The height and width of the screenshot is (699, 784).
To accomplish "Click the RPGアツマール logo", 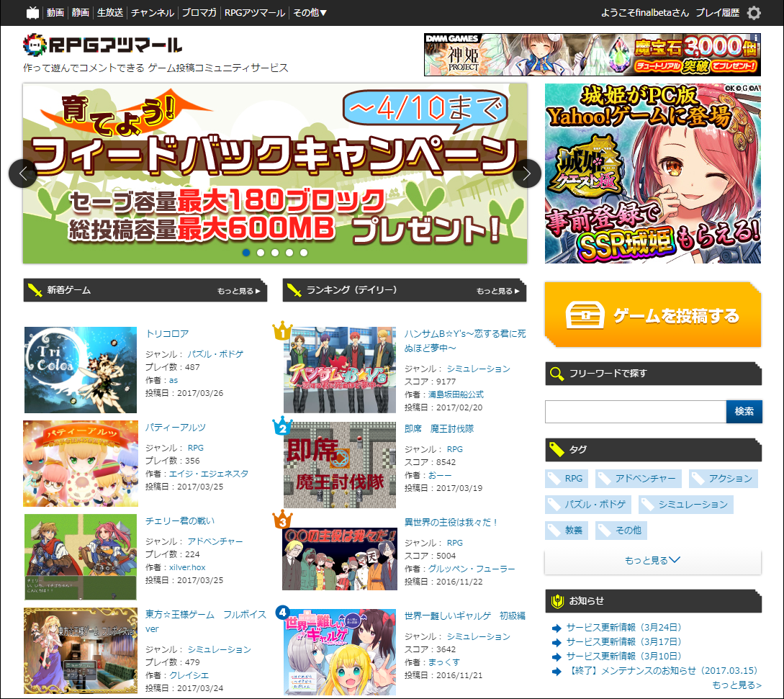I will pyautogui.click(x=101, y=45).
